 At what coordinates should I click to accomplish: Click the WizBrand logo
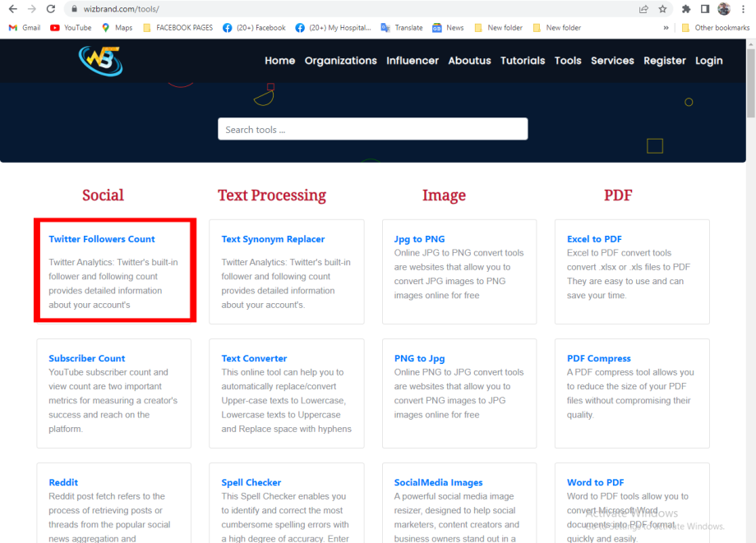tap(99, 60)
